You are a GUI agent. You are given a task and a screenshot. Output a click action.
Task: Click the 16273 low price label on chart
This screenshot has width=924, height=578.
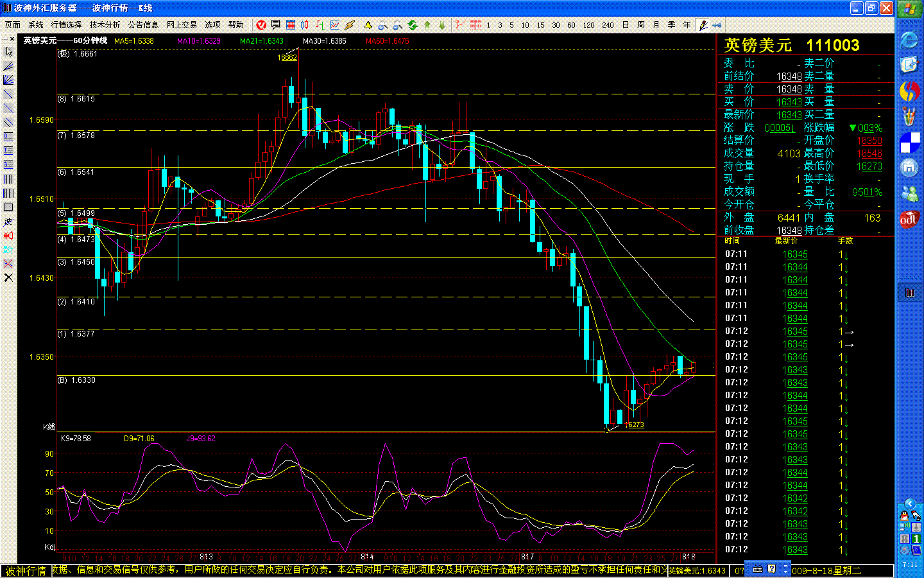coord(635,425)
